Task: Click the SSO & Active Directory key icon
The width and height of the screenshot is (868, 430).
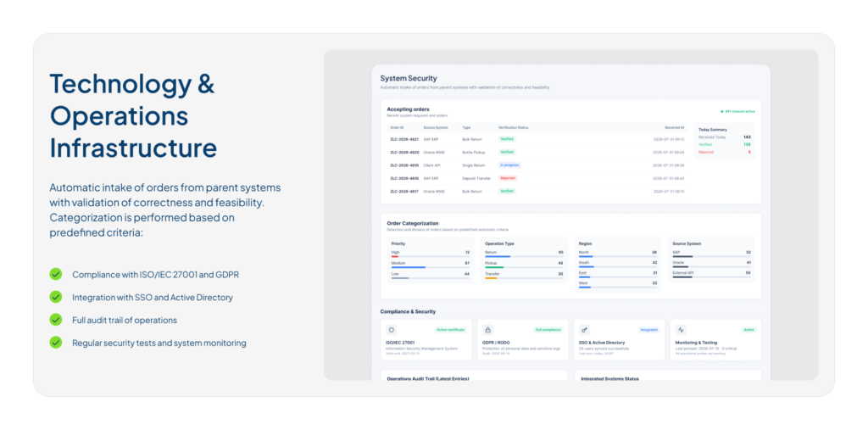Action: [585, 330]
